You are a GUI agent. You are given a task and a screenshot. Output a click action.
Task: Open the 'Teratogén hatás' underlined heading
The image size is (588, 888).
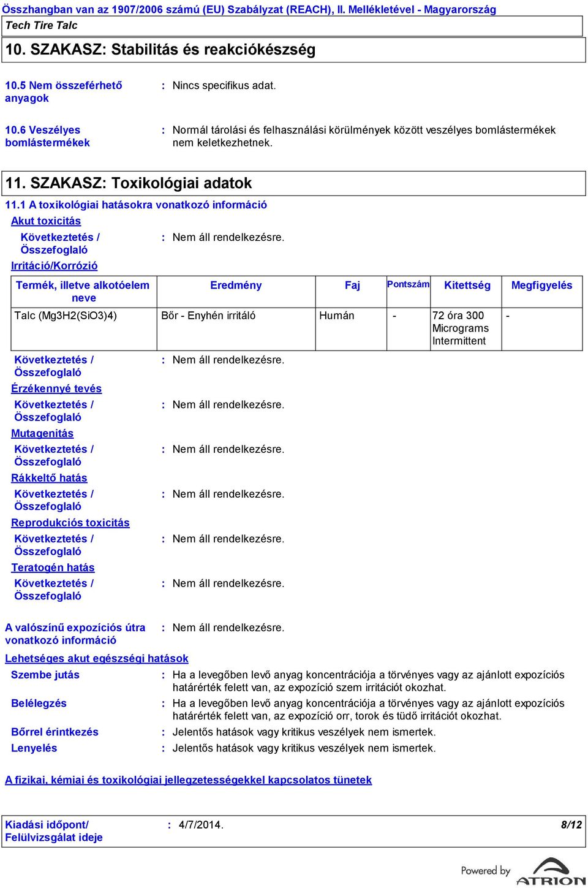click(x=53, y=567)
